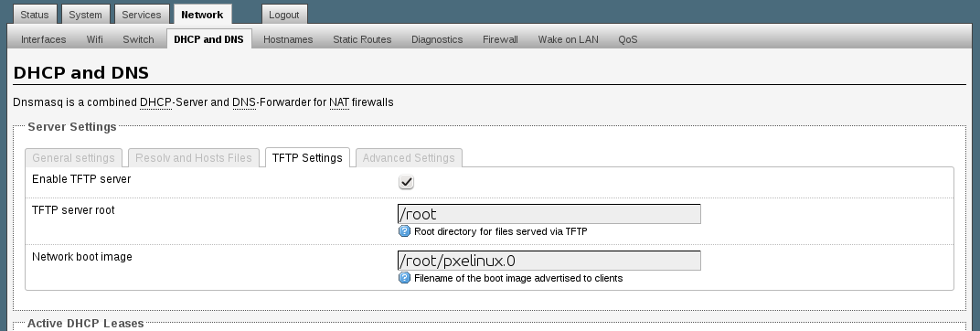The height and width of the screenshot is (331, 980).
Task: Open the Wifi subpage
Action: pos(94,39)
